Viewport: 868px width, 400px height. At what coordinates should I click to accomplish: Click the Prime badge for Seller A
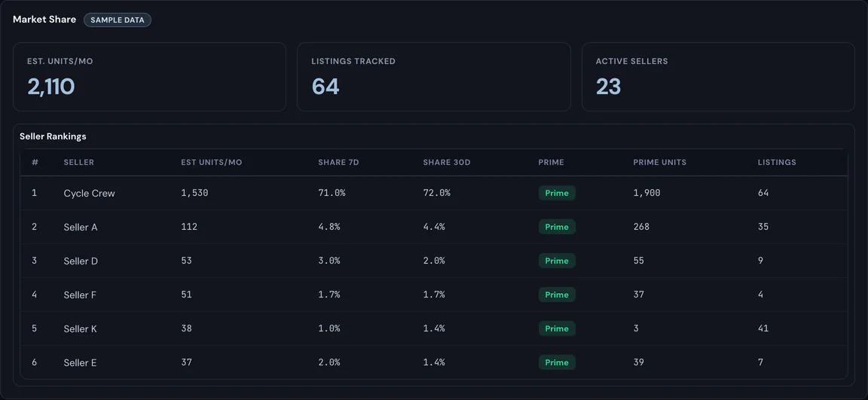(x=557, y=227)
